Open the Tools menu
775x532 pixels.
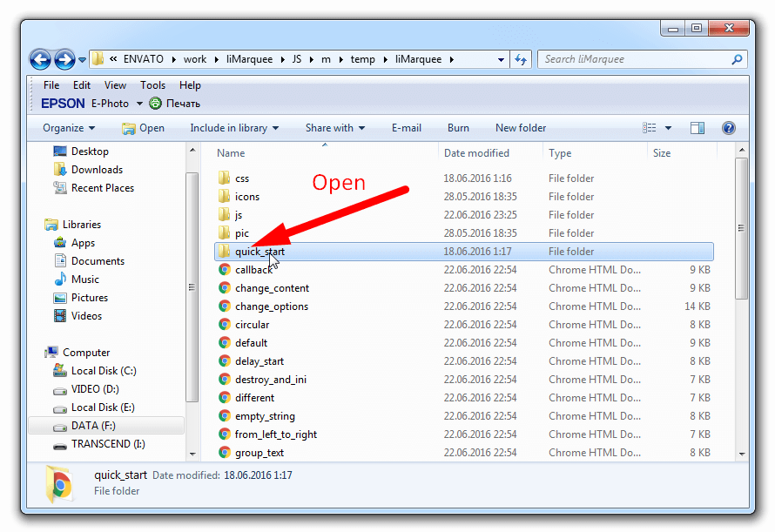click(152, 85)
